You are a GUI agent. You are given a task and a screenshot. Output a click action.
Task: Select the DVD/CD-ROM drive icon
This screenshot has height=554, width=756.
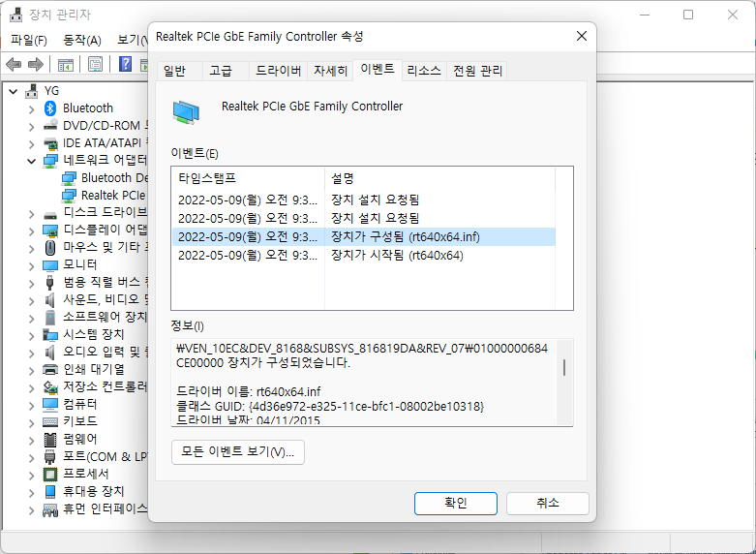tap(50, 126)
